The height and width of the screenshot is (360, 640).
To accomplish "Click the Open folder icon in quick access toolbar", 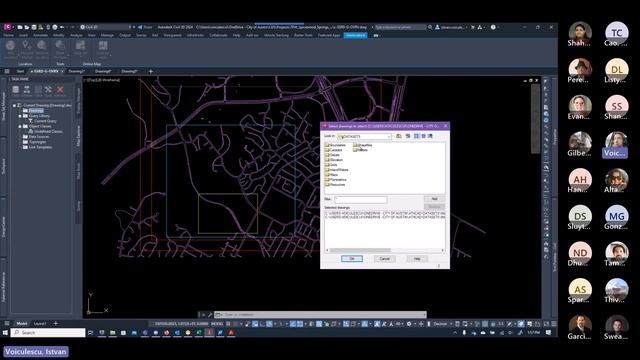I will click(27, 27).
